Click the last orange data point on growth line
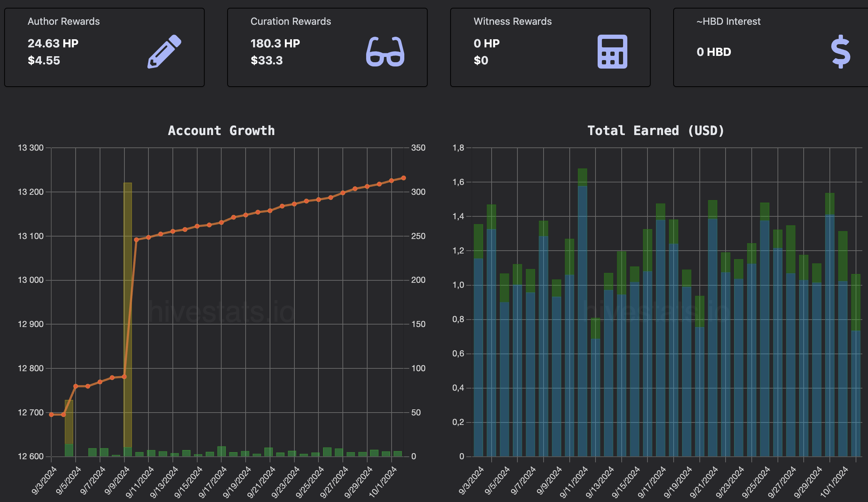 point(404,178)
